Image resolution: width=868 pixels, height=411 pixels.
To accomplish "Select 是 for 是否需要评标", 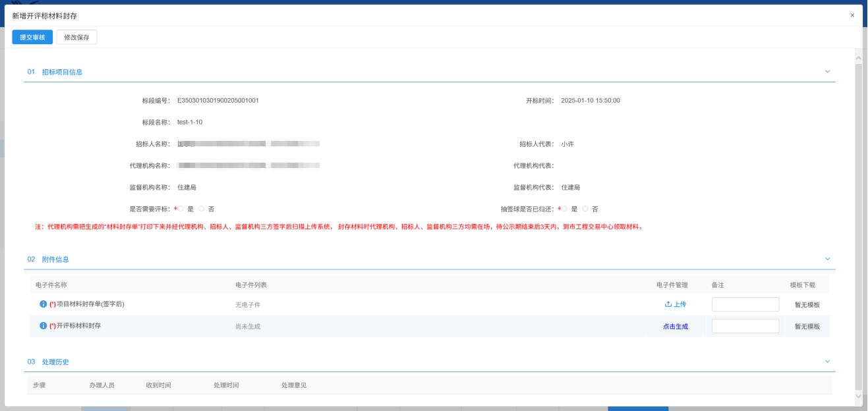I will (181, 209).
